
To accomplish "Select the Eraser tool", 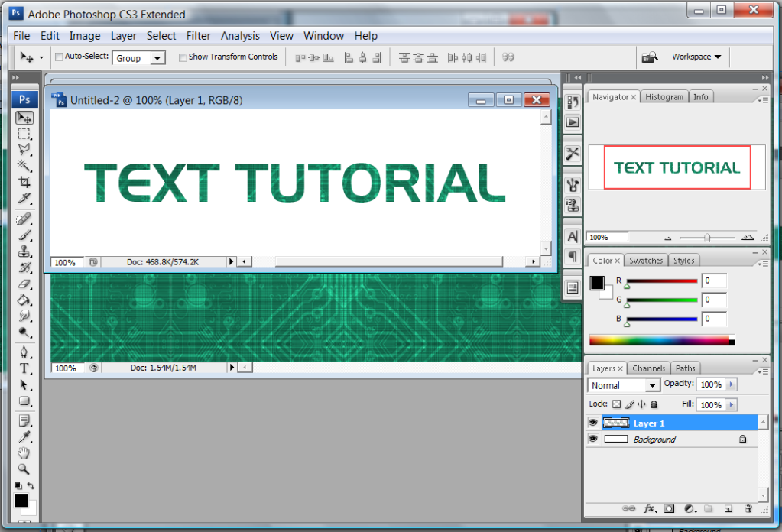I will (24, 283).
